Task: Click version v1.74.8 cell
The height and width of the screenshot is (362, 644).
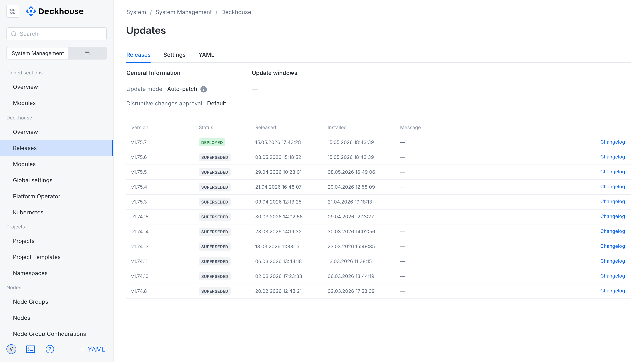Action: coord(139,291)
